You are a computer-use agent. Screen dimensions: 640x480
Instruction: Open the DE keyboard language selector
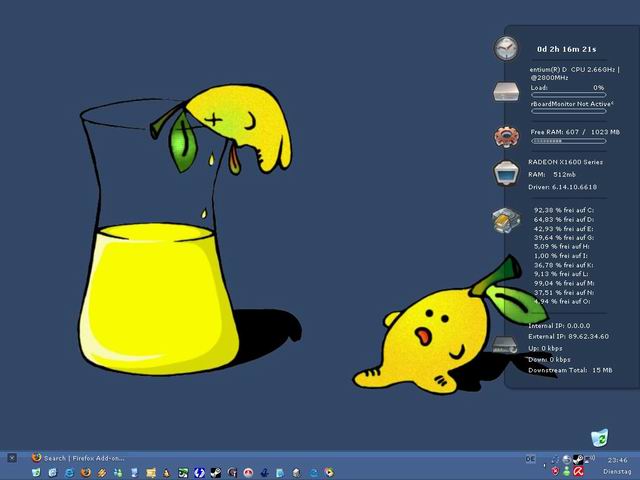tap(530, 458)
